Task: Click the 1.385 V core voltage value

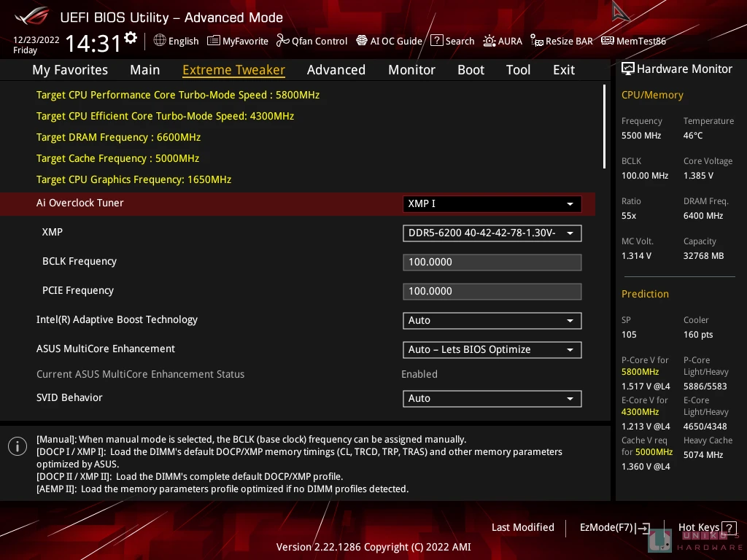Action: point(698,175)
